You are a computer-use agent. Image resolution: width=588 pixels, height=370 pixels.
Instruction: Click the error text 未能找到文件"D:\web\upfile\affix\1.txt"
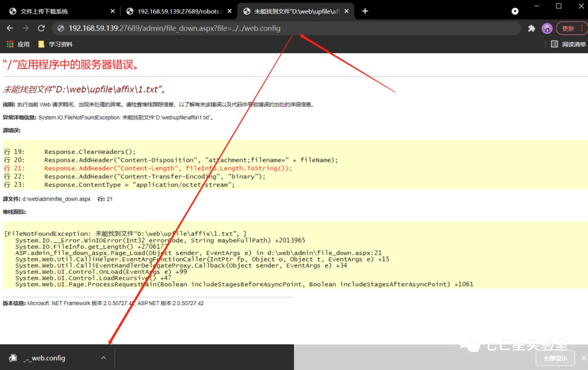84,89
